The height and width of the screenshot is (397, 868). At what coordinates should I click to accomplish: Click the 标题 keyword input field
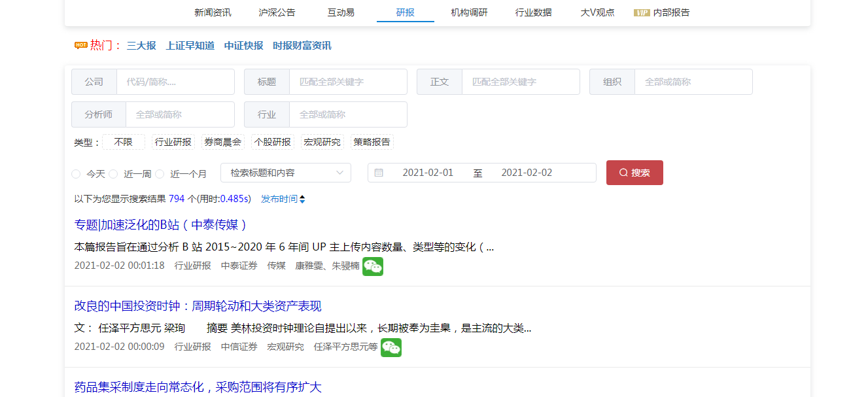[348, 82]
